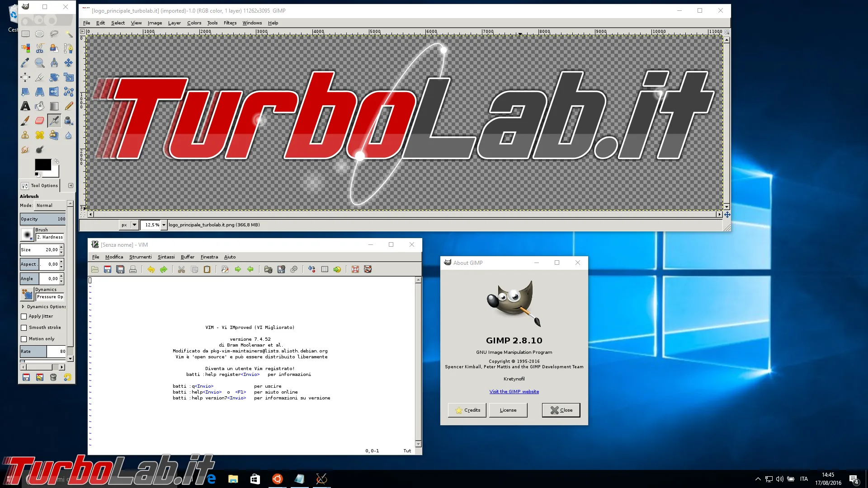This screenshot has height=488, width=868.
Task: Click the black foreground color swatch
Action: pyautogui.click(x=43, y=165)
